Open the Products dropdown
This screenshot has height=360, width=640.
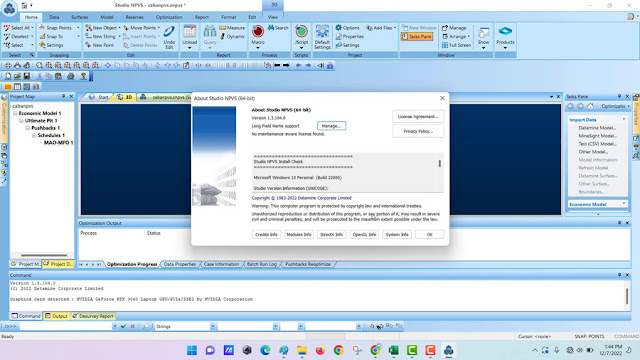pyautogui.click(x=505, y=48)
